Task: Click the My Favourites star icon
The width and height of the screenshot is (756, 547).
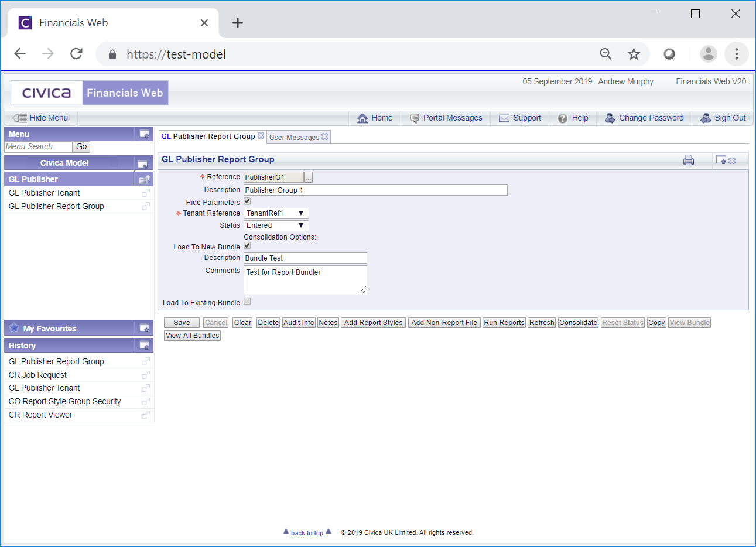Action: tap(14, 328)
